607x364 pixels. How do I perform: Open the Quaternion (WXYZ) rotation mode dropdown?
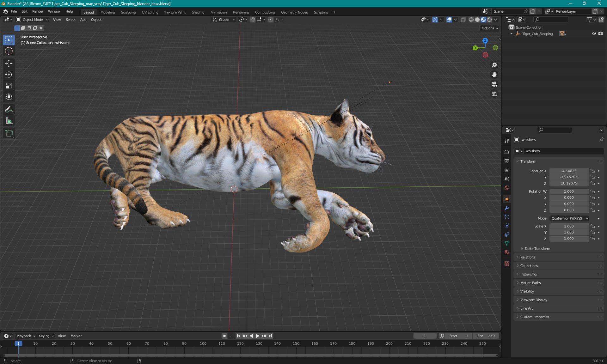tap(569, 218)
